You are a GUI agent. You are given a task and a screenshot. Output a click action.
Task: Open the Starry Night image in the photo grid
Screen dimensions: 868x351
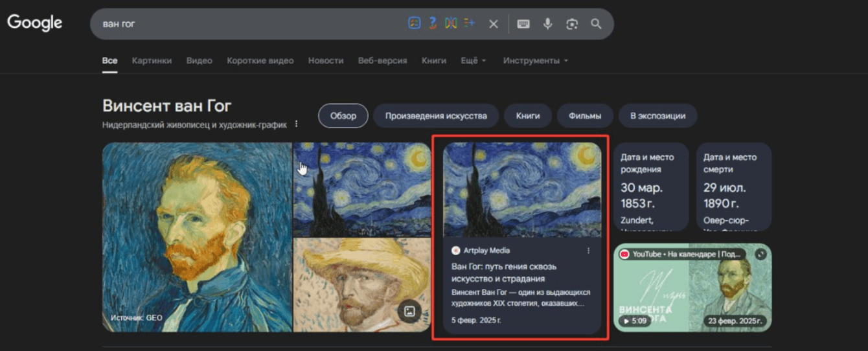[362, 189]
